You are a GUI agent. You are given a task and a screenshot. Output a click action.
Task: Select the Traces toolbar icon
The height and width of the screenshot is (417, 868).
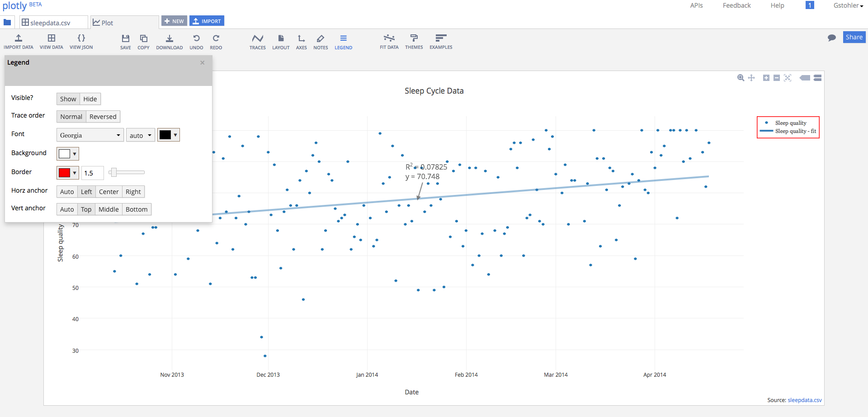257,42
